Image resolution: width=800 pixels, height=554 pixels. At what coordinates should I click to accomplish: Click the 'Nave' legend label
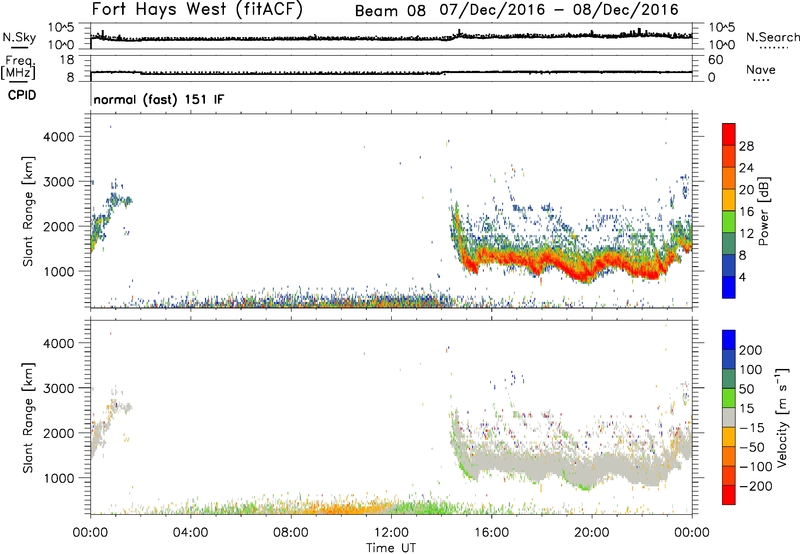tap(761, 69)
